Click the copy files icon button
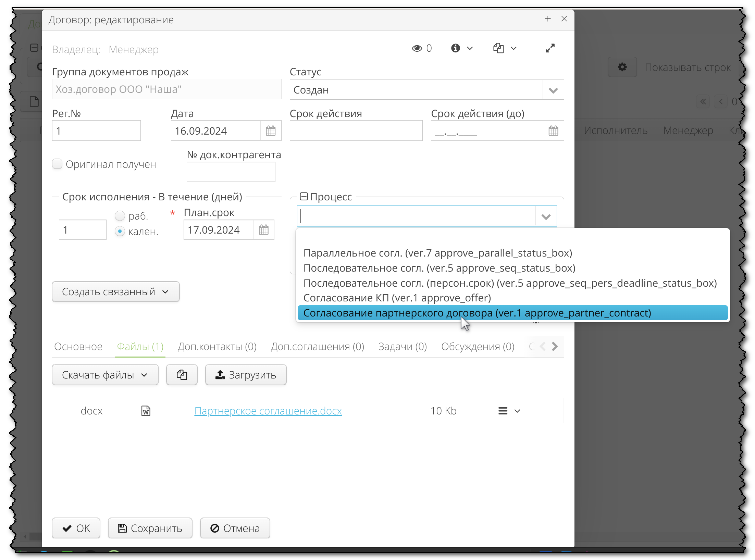The image size is (755, 560). pyautogui.click(x=182, y=375)
